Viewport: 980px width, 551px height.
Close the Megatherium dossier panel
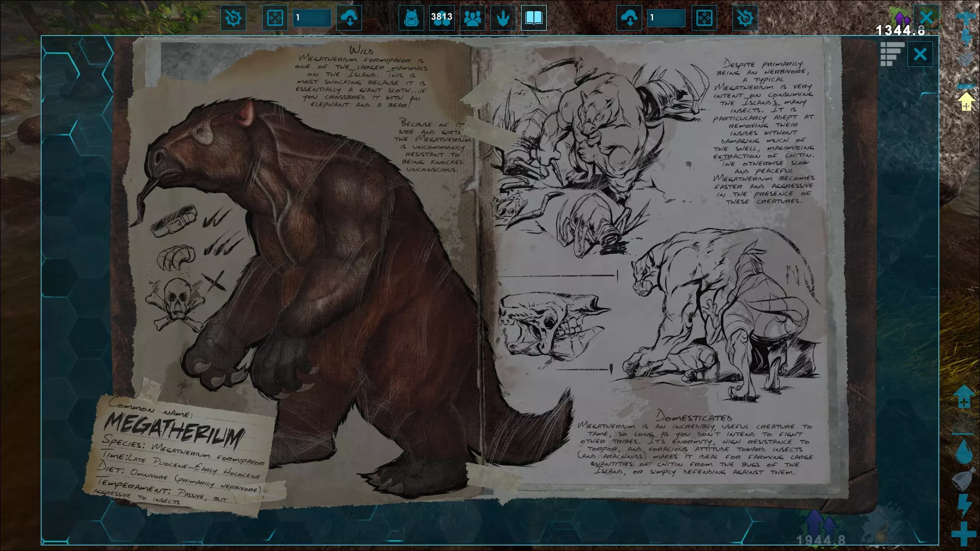coord(920,54)
